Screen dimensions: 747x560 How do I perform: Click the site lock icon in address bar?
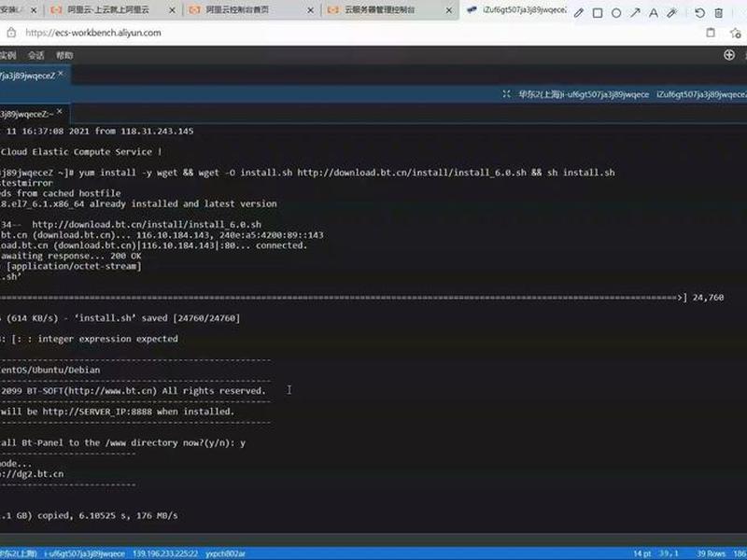[x=11, y=33]
